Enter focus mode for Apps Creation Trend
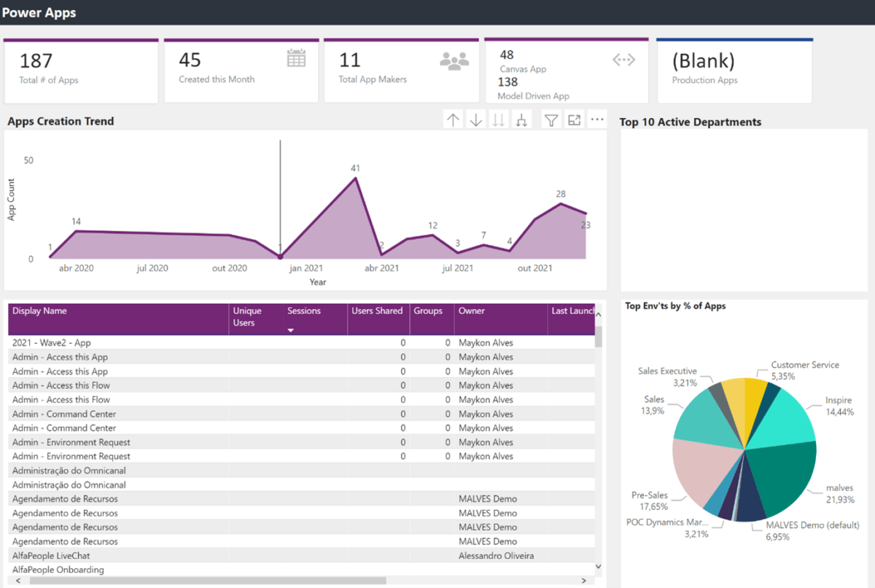Screen dimensions: 875x588 [x=574, y=119]
